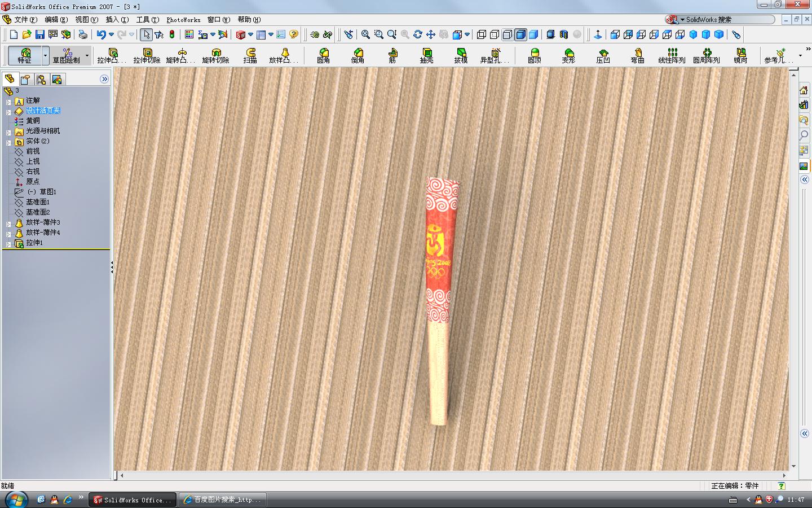
Task: Create a new document with New icon
Action: [14, 34]
